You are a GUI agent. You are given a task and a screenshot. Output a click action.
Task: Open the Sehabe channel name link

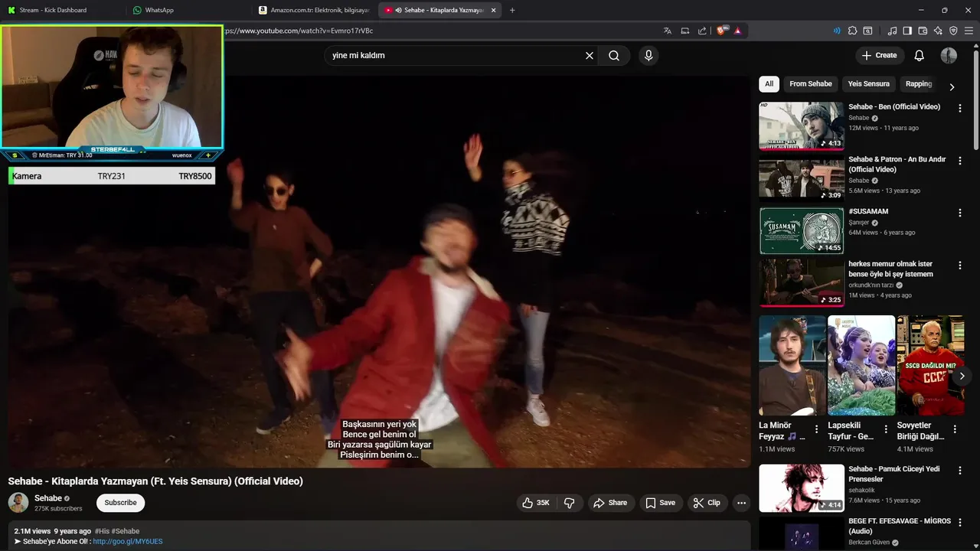pyautogui.click(x=48, y=498)
